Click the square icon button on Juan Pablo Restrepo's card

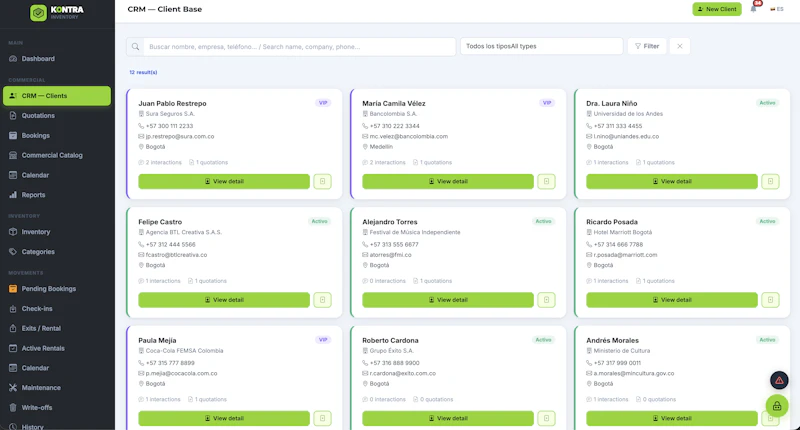click(322, 182)
